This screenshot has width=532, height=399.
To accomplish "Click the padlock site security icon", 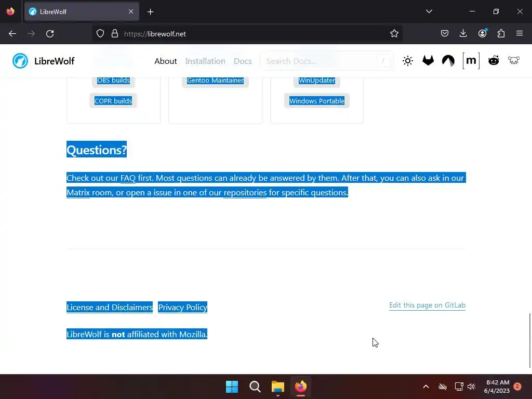I will [115, 34].
